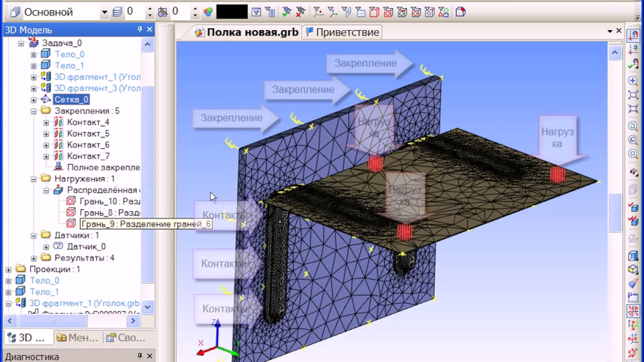This screenshot has height=362, width=644.
Task: Click the Грань_10 face icon in tree
Action: [x=71, y=201]
